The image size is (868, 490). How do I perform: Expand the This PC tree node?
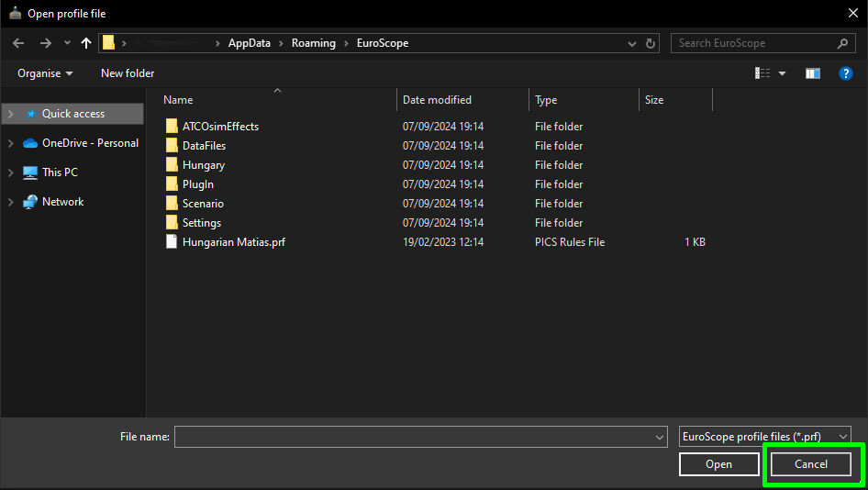(x=10, y=173)
